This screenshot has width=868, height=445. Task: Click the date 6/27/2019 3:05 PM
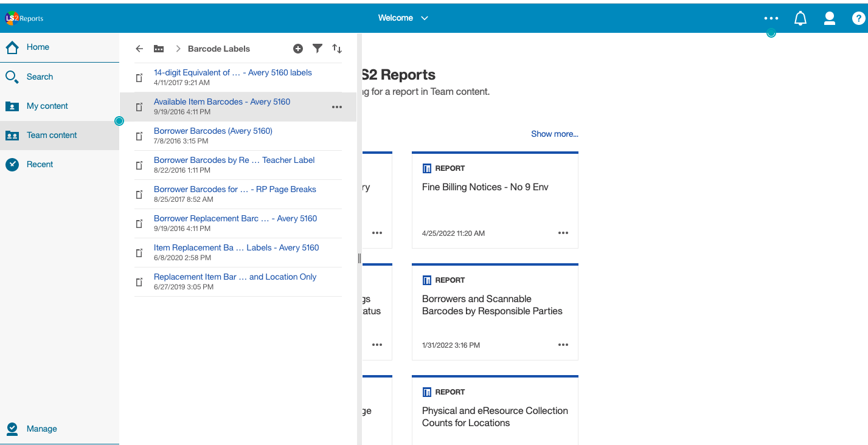(184, 287)
